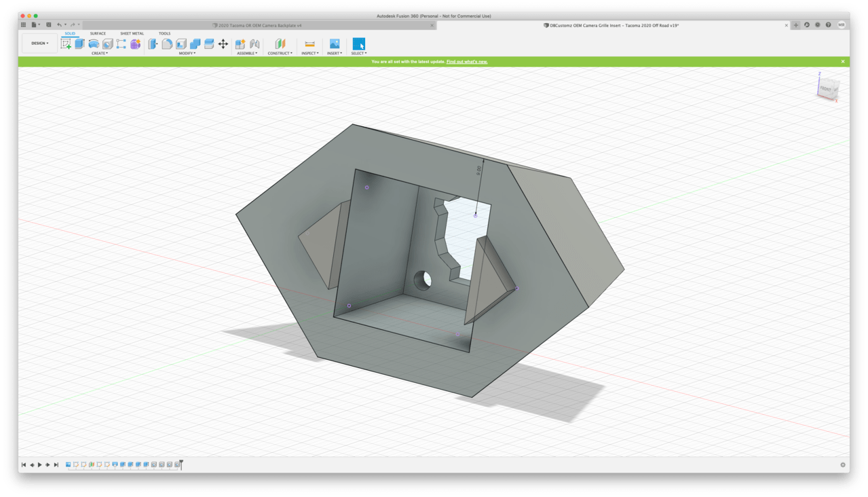The image size is (868, 497).
Task: Pick the Hole tool in Create group
Action: point(107,43)
